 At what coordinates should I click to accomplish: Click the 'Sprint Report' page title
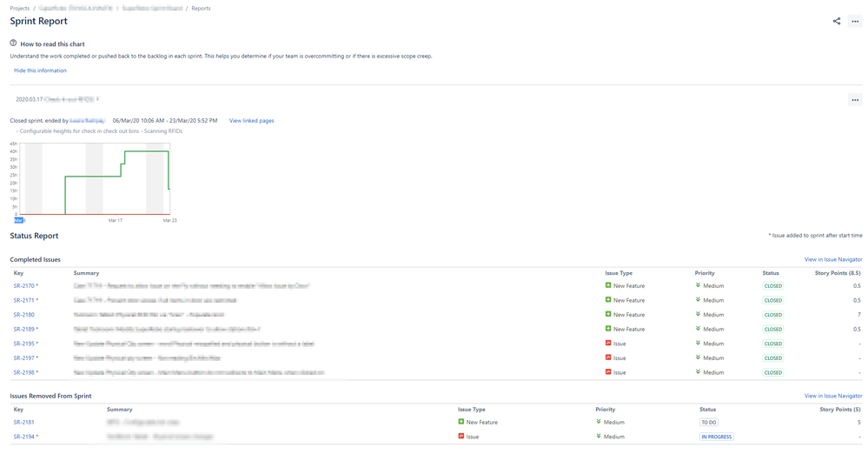(39, 21)
